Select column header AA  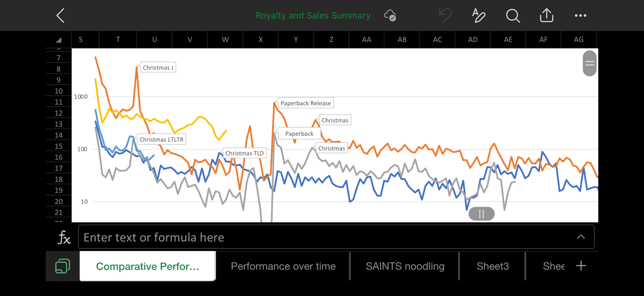(x=366, y=40)
